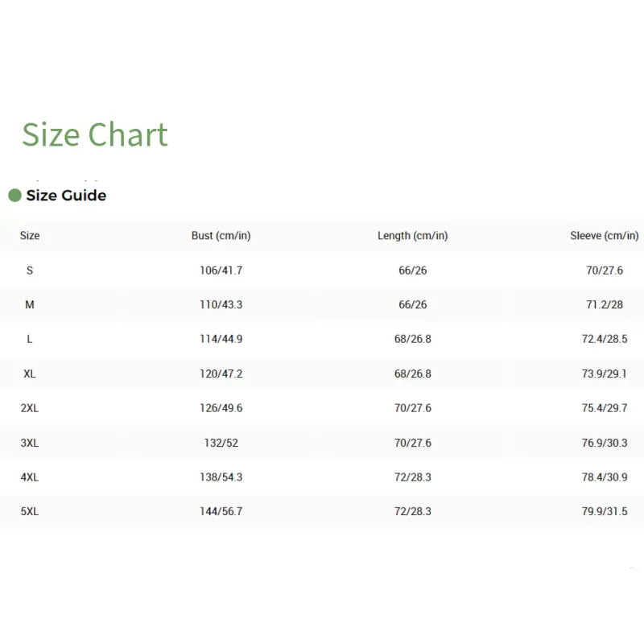Click the M size row label
Screen dimensions: 644x644
pyautogui.click(x=30, y=305)
